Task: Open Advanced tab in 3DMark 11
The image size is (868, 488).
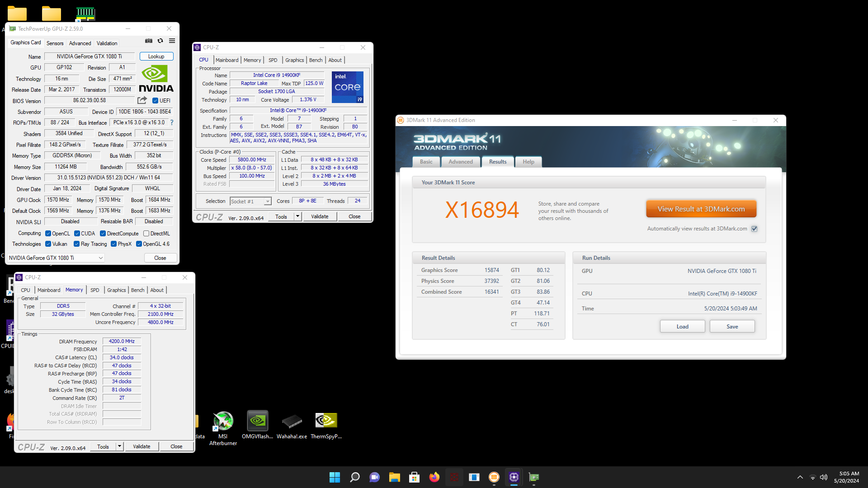Action: click(461, 162)
